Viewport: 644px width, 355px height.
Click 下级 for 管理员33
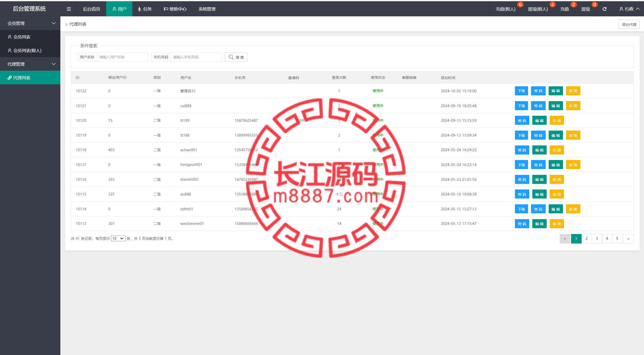point(521,91)
